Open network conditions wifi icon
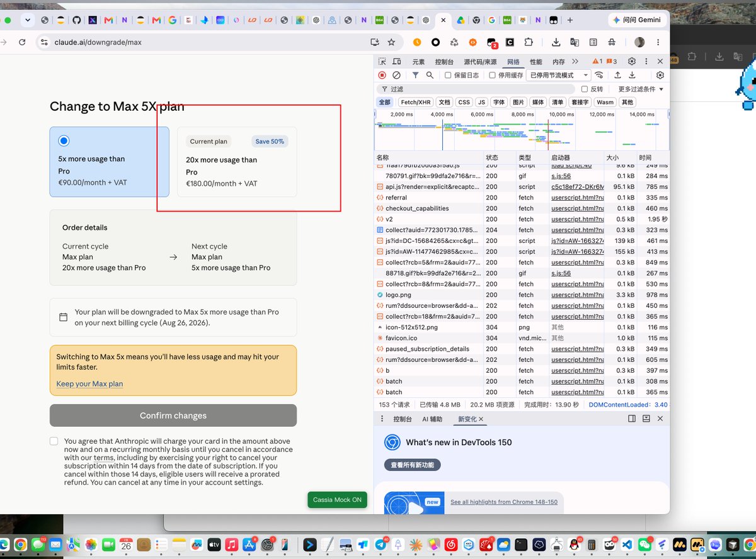756x559 pixels. coord(598,75)
